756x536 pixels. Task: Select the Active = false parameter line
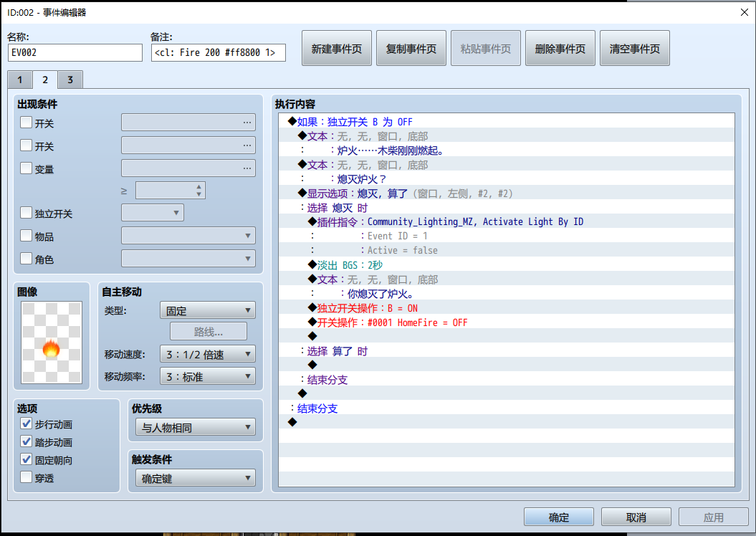[506, 251]
